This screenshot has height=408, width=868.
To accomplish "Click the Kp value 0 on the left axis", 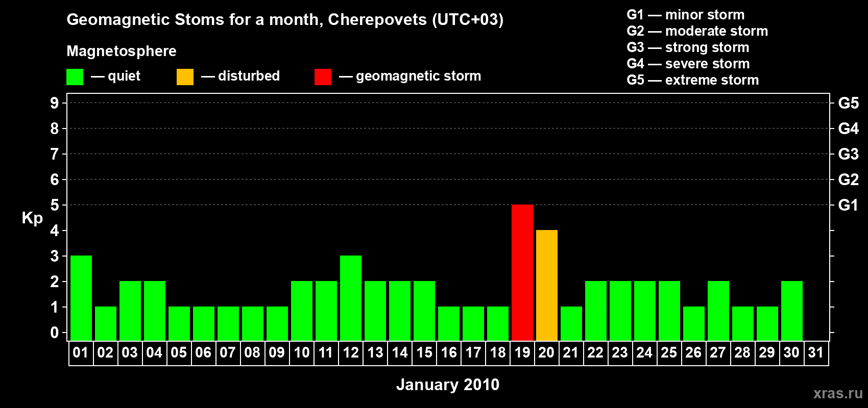I will tap(55, 333).
